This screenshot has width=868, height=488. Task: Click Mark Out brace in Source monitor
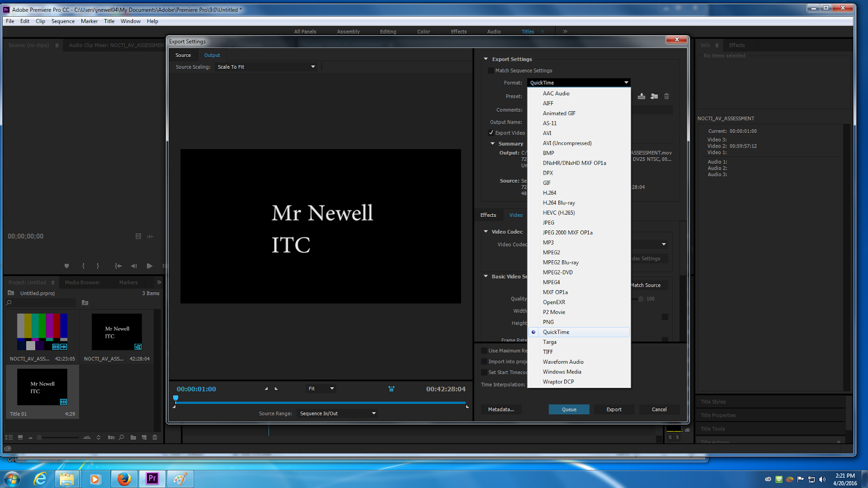coord(98,266)
